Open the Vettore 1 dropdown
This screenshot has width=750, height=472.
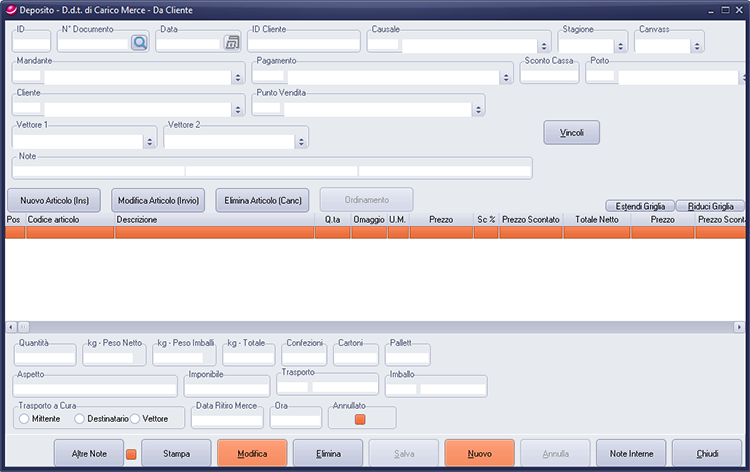(150, 141)
